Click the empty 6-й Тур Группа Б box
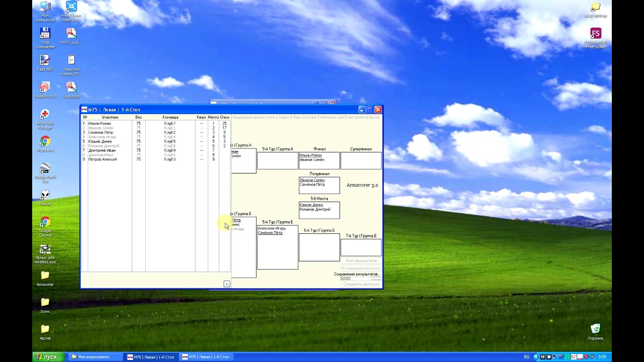This screenshot has width=644, height=362. pos(319,247)
